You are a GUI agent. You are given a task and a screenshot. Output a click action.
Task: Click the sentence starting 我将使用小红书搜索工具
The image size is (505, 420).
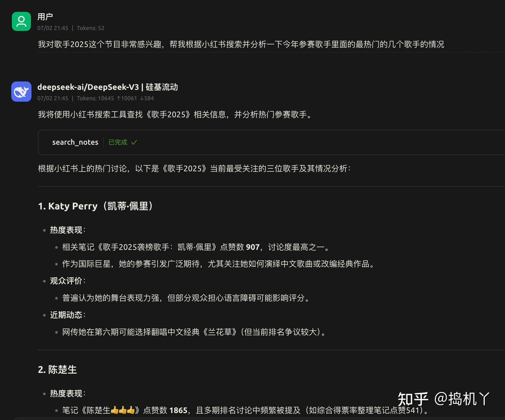coord(175,115)
